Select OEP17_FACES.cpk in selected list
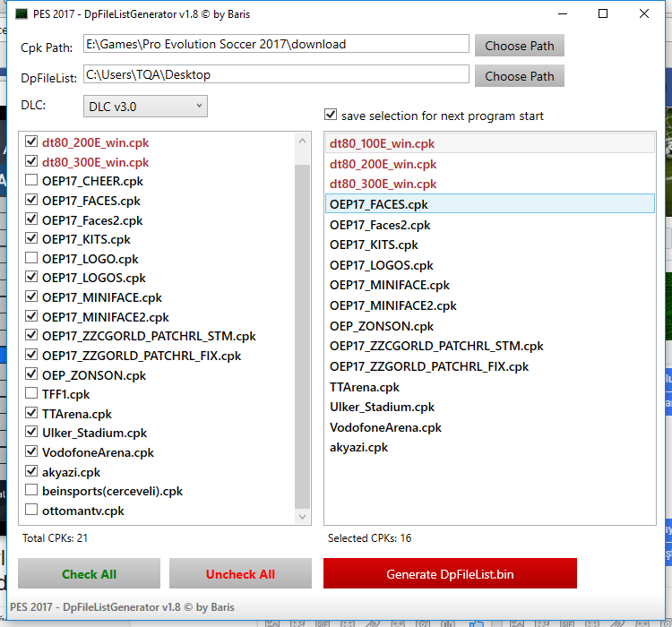This screenshot has width=672, height=627. pyautogui.click(x=490, y=203)
